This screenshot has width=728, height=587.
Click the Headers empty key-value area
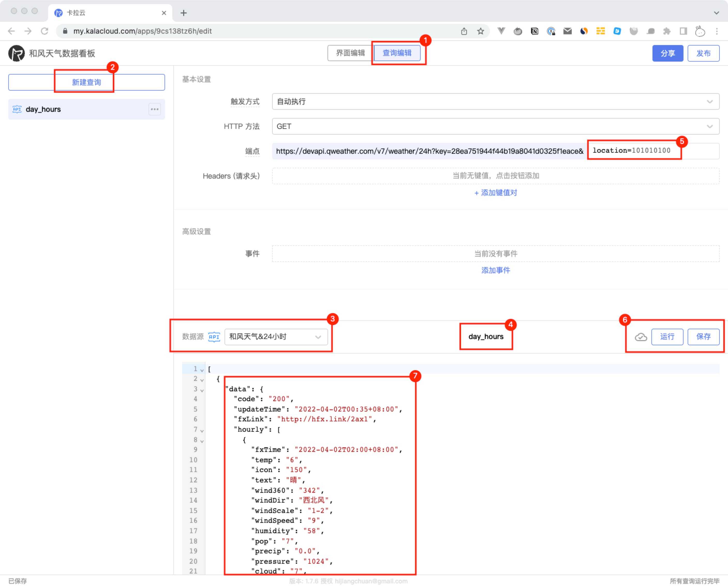tap(495, 176)
